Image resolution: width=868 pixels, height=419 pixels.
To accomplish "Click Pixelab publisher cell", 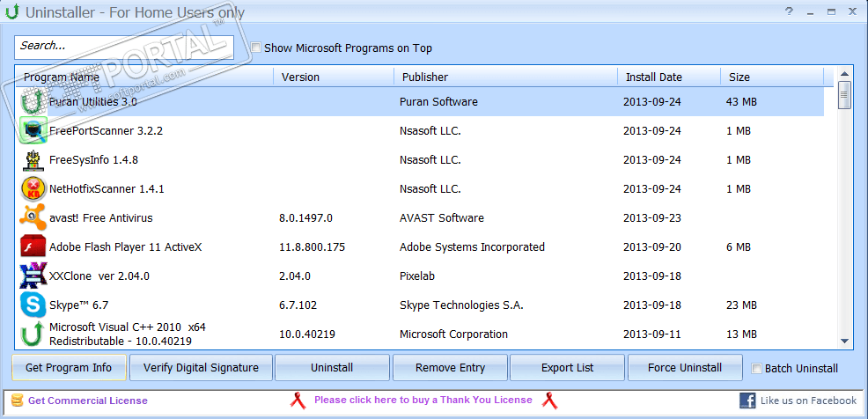I will (x=417, y=276).
